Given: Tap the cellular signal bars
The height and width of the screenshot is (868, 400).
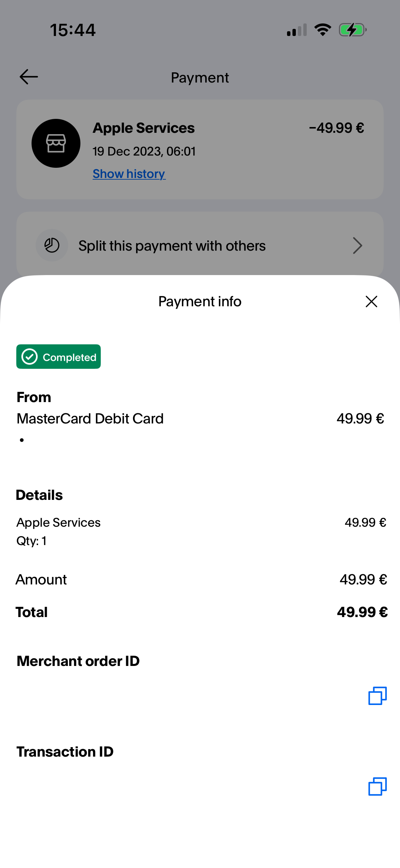Looking at the screenshot, I should pos(297,30).
